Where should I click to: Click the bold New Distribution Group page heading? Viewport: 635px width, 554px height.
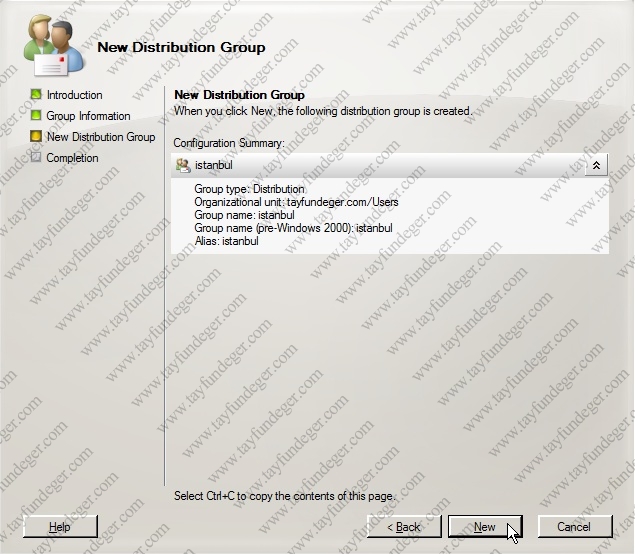click(x=239, y=95)
